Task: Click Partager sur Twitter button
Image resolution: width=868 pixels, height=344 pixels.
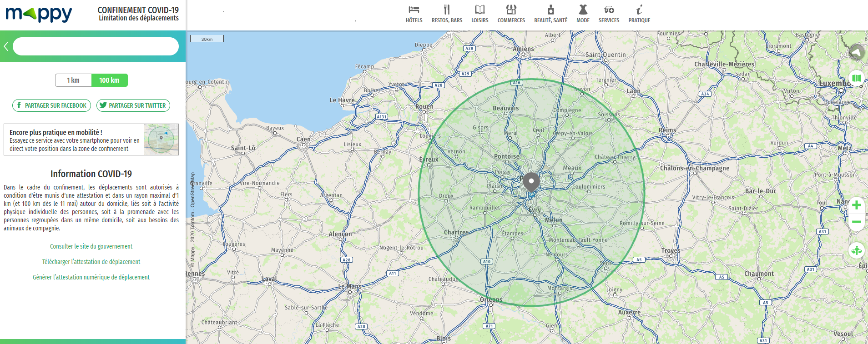Action: click(133, 105)
